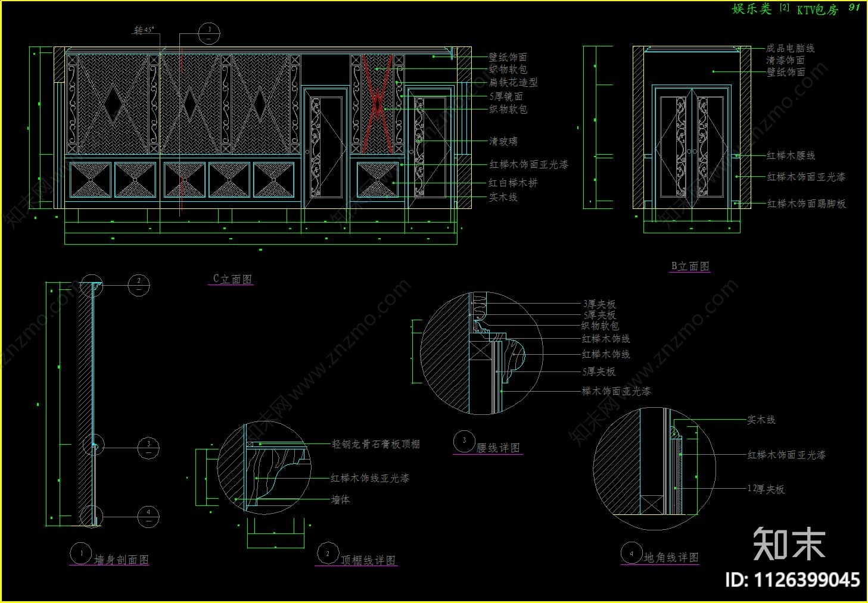Click the '腰线详图' detail title
Image resolution: width=868 pixels, height=603 pixels.
[x=498, y=448]
